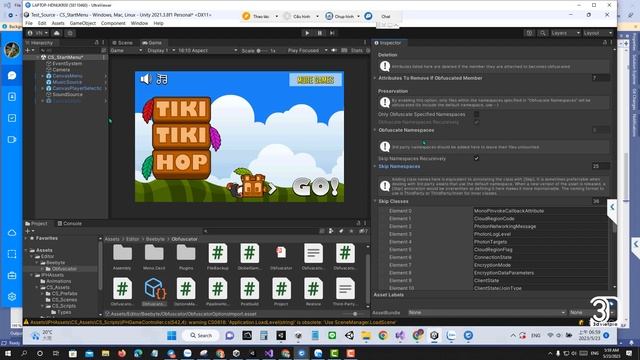This screenshot has height=360, width=640.
Task: Toggle Mute Audio in Game view
Action: click(334, 51)
